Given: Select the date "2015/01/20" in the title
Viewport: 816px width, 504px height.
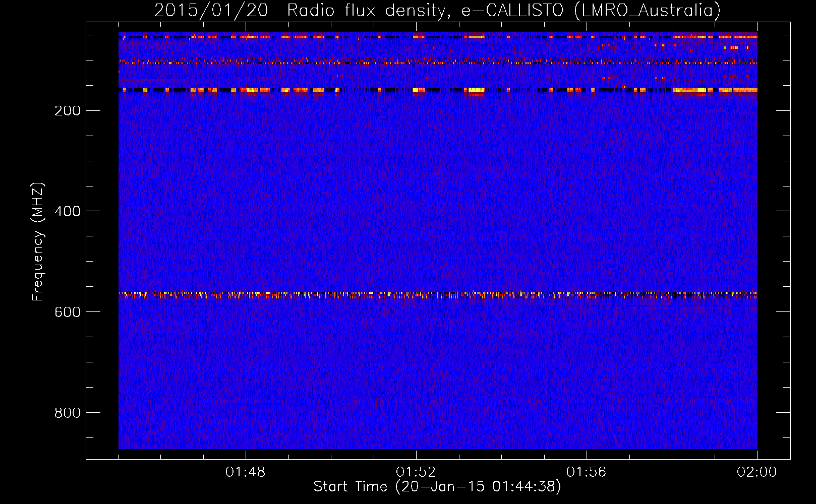Looking at the screenshot, I should point(211,11).
